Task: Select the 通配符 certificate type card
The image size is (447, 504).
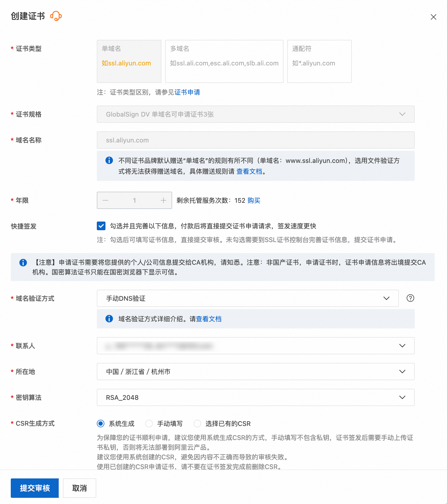Action: pyautogui.click(x=320, y=61)
